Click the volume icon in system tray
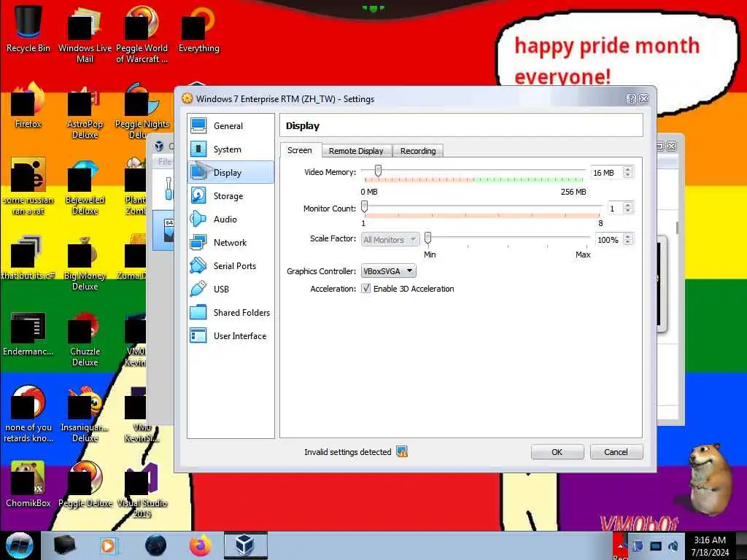 click(673, 545)
